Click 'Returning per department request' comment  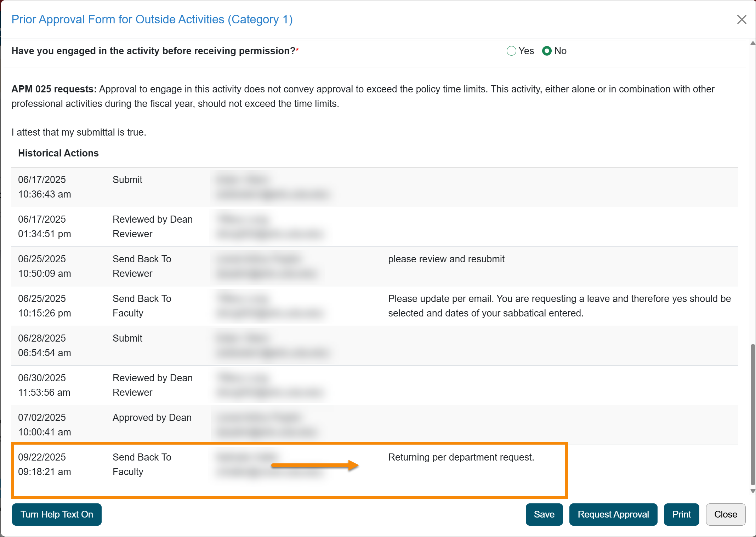coord(461,457)
